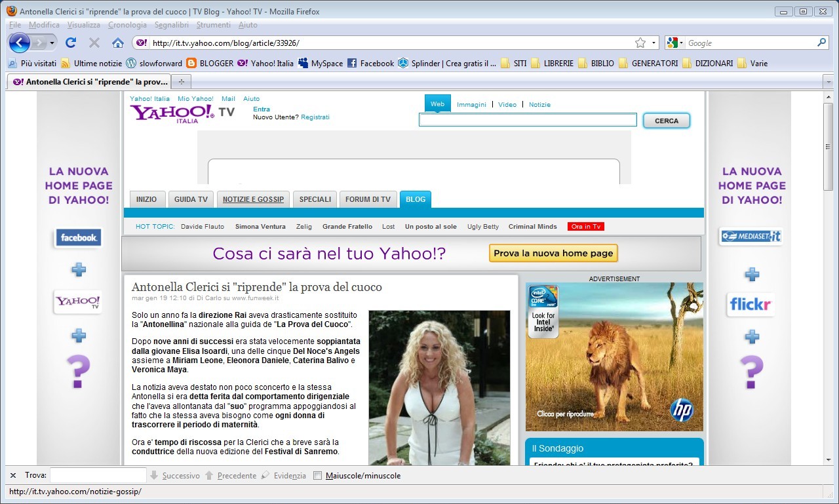Click the vertical scrollbar down arrow
Screen dimensions: 839x504
(x=829, y=459)
